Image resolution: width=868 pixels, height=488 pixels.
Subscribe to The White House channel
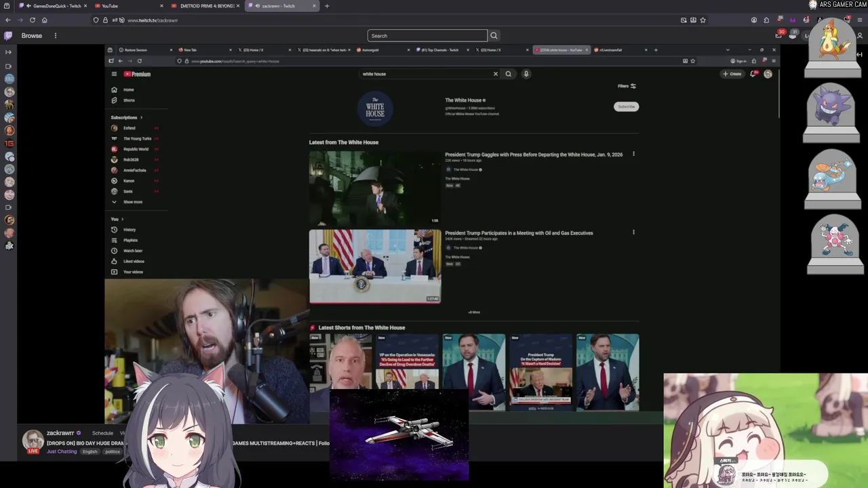pyautogui.click(x=626, y=106)
